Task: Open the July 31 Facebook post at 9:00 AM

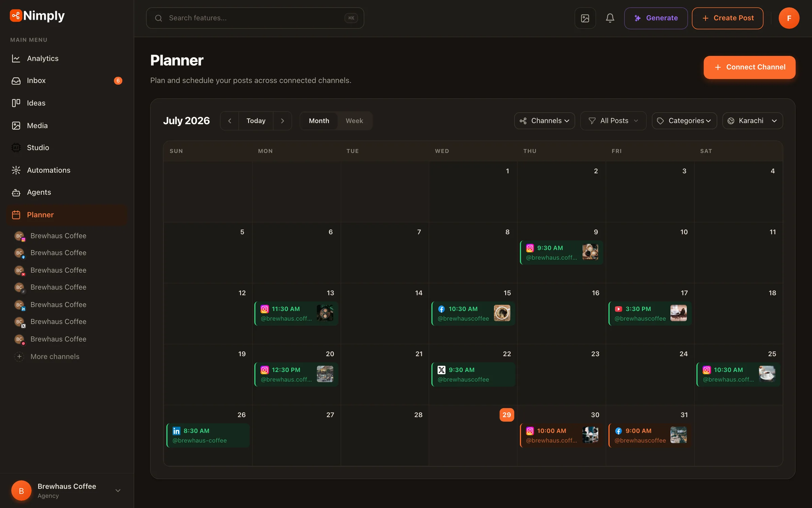Action: [650, 436]
